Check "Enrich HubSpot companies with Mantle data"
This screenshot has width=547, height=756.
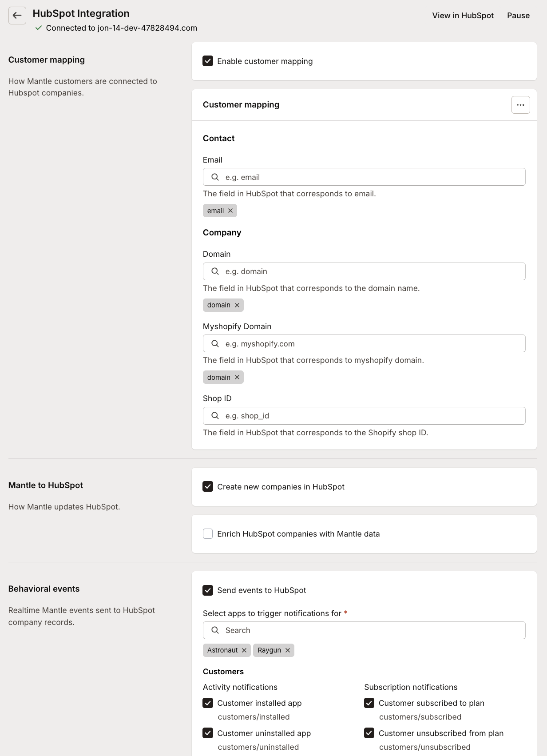tap(207, 533)
